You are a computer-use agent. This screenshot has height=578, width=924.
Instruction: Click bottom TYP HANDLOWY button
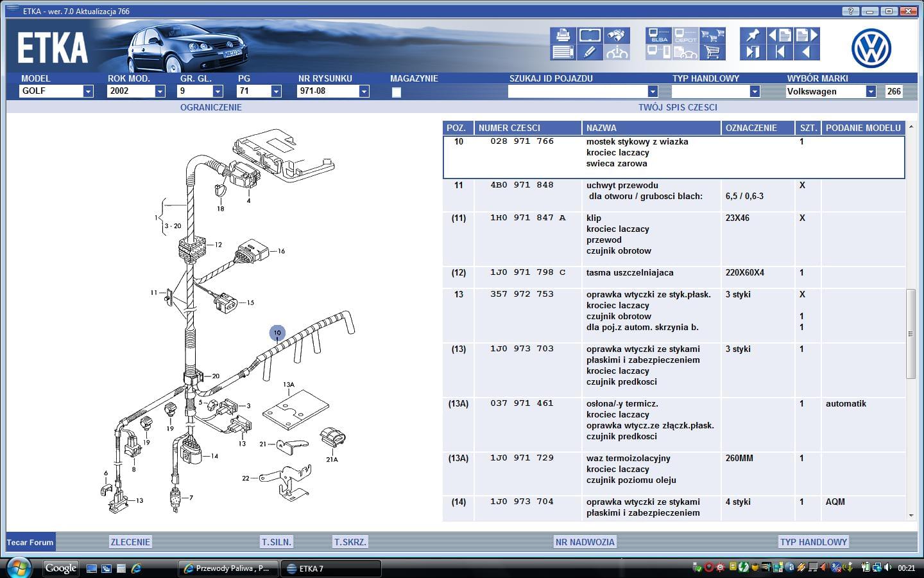[814, 542]
